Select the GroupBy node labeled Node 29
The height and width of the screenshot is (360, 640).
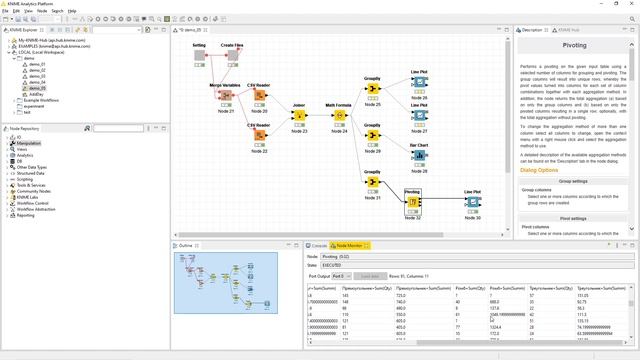[373, 135]
